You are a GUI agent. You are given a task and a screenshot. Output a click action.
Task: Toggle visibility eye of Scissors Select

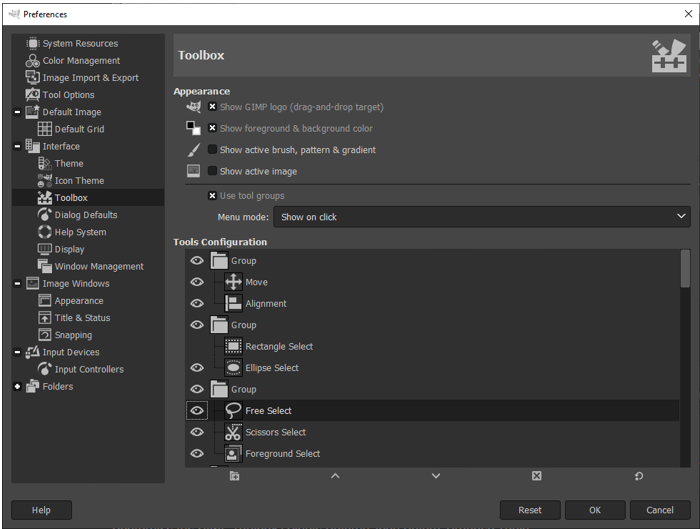point(197,432)
